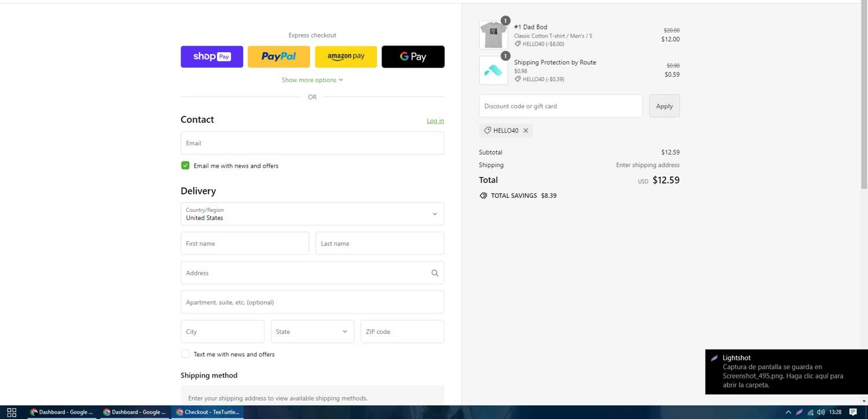Expand Show more options under express checkout

tap(312, 80)
